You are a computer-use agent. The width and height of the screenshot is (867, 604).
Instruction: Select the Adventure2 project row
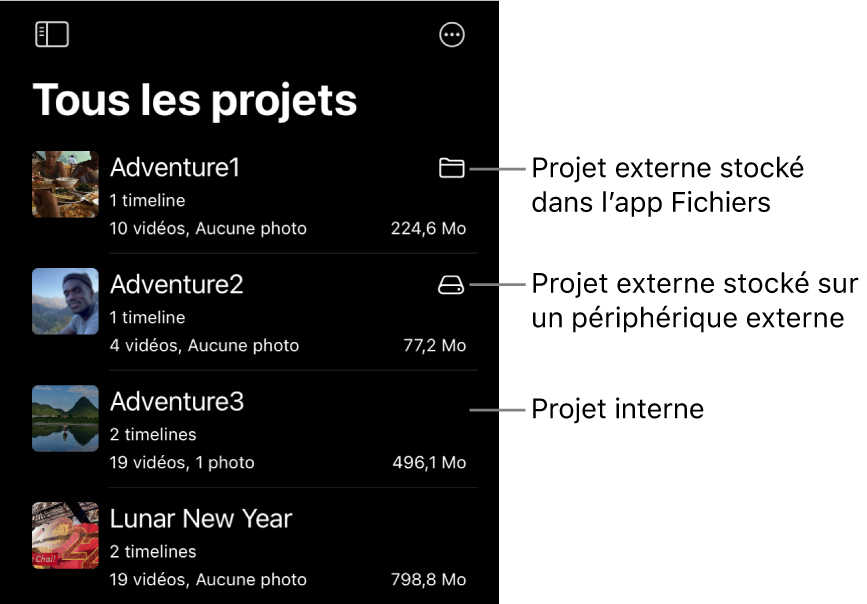pos(176,285)
